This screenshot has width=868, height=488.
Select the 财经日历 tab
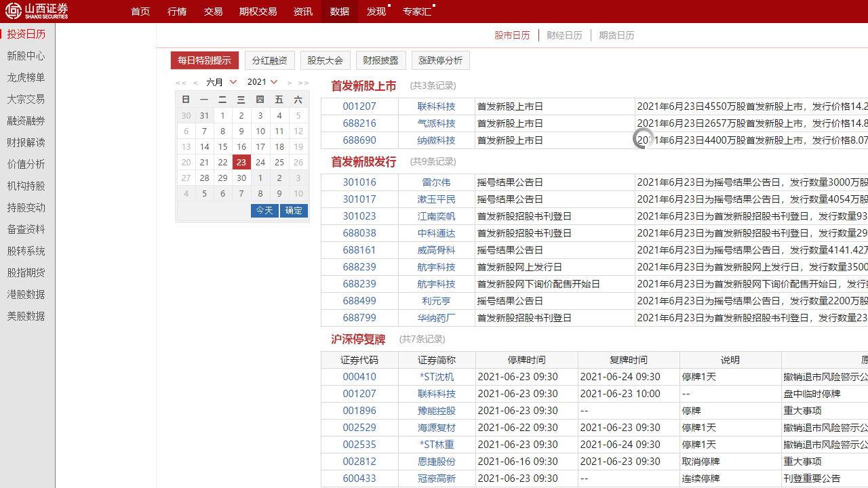point(564,35)
